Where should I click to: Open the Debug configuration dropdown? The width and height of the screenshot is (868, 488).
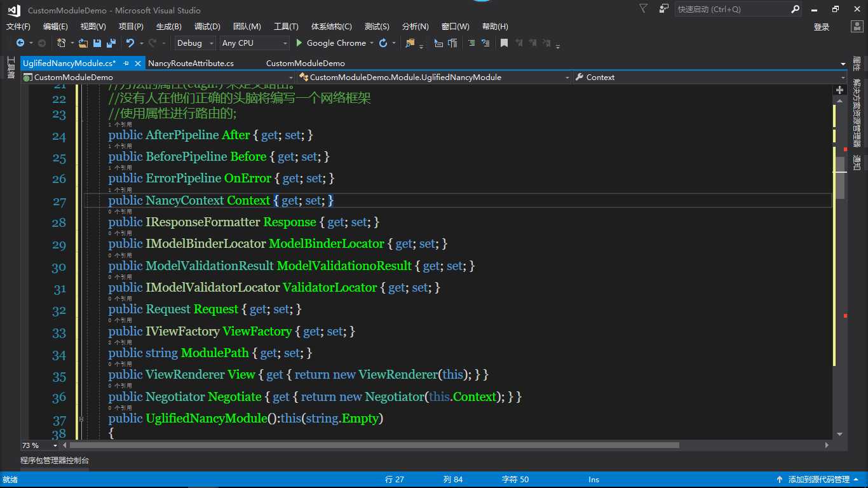[194, 43]
